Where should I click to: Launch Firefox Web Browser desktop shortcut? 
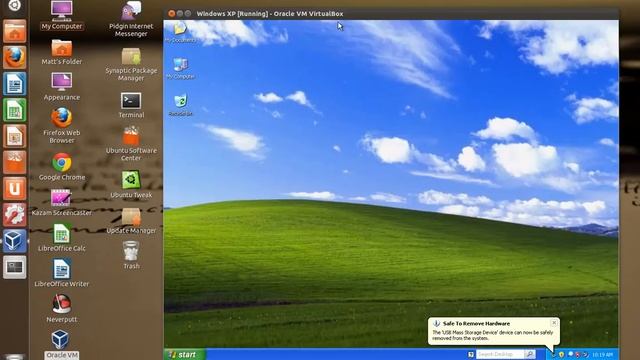click(x=62, y=126)
